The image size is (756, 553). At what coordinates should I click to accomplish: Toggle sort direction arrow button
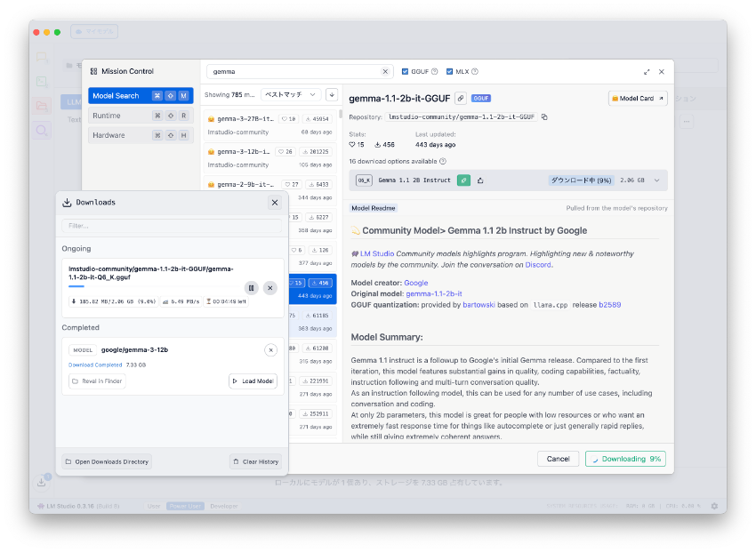332,95
